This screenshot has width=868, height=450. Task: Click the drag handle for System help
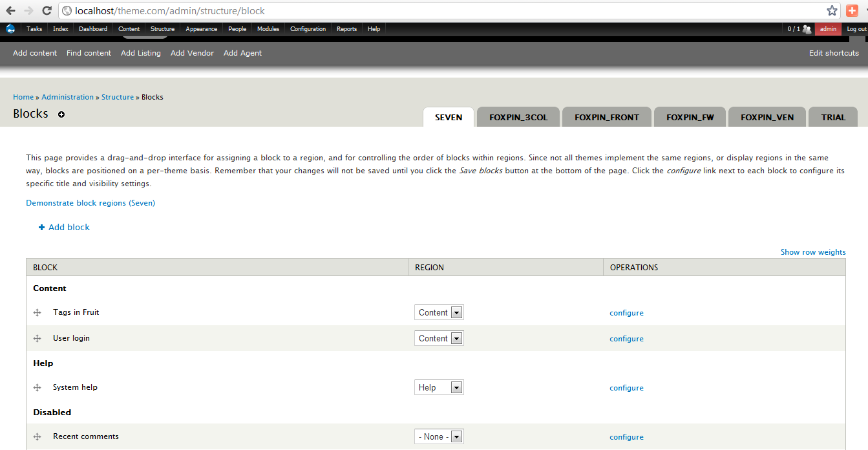click(x=37, y=388)
